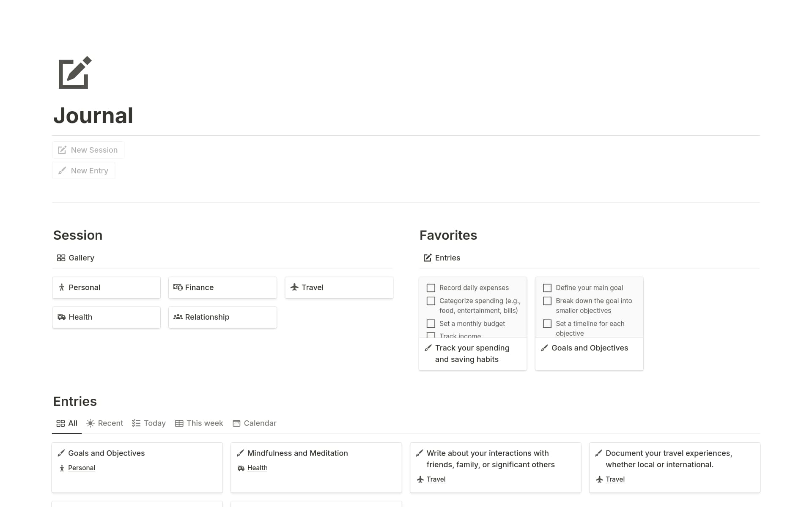Click the airplane icon on the Travel card
Image resolution: width=812 pixels, height=507 pixels.
pyautogui.click(x=294, y=287)
